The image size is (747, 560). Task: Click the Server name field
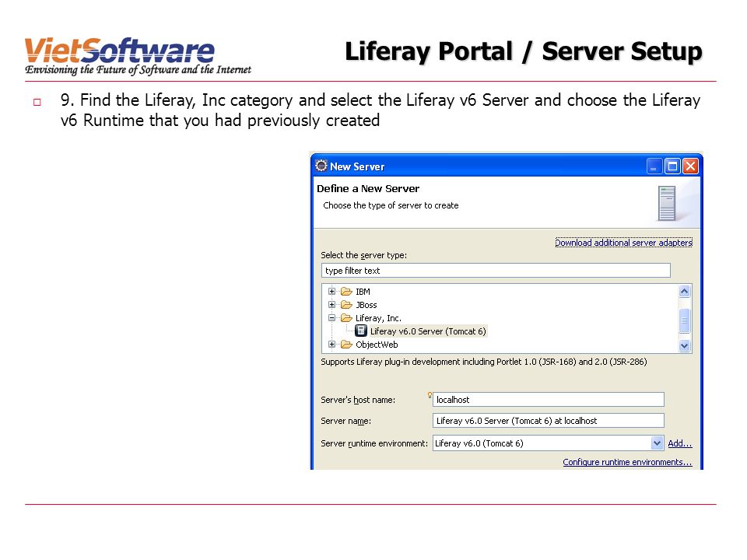pyautogui.click(x=549, y=421)
